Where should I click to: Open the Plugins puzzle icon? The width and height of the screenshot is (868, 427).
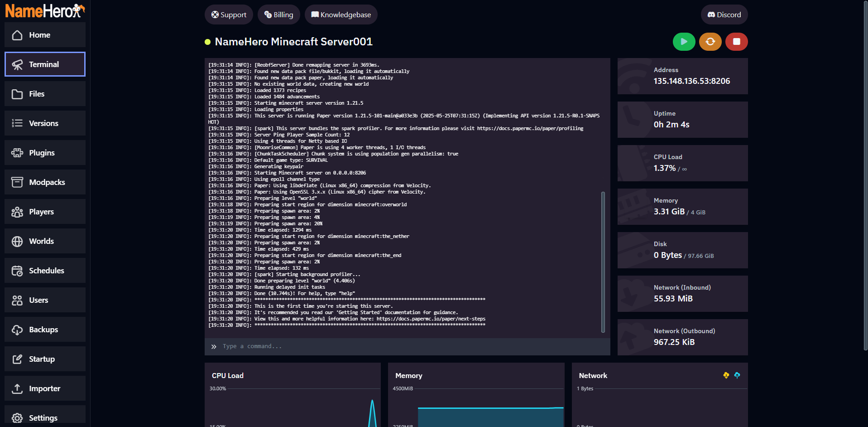[x=17, y=153]
